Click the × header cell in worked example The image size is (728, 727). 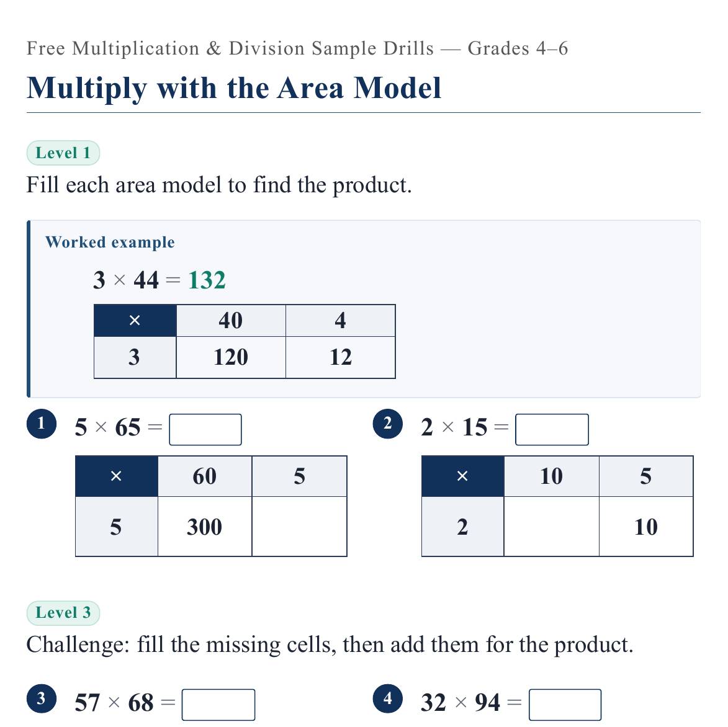(x=135, y=321)
